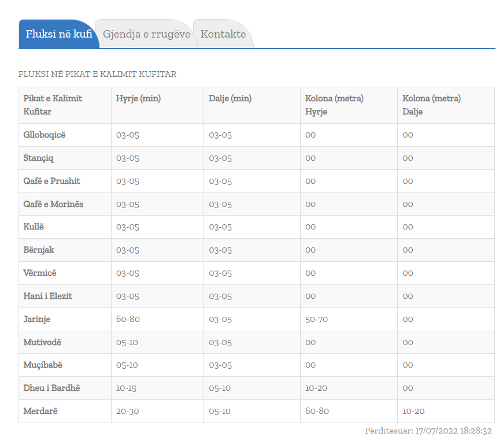Click Qafë e Morinës in the table
Screen dimensions: 503x448
point(53,204)
